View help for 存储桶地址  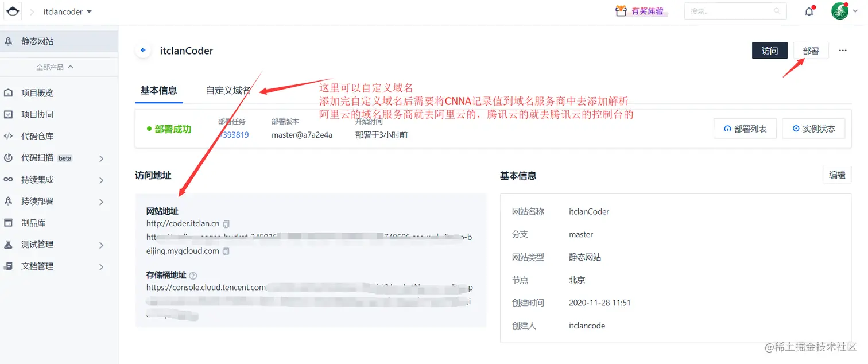pos(193,274)
